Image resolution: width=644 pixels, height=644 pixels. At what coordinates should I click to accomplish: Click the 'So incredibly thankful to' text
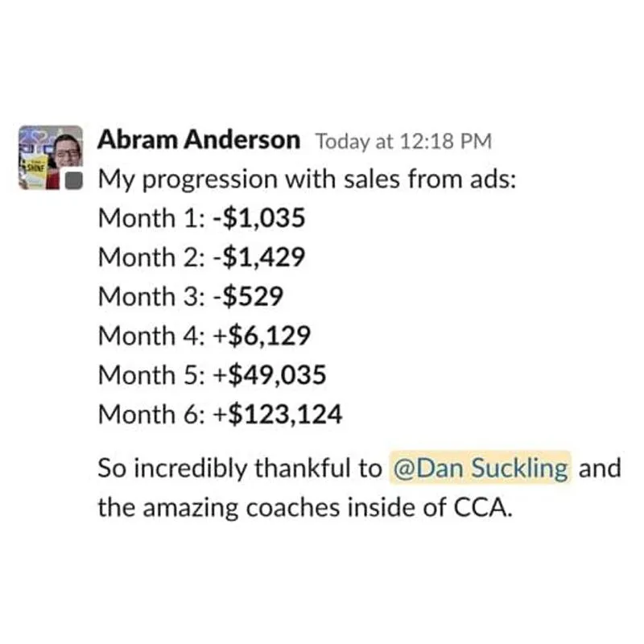(x=240, y=469)
